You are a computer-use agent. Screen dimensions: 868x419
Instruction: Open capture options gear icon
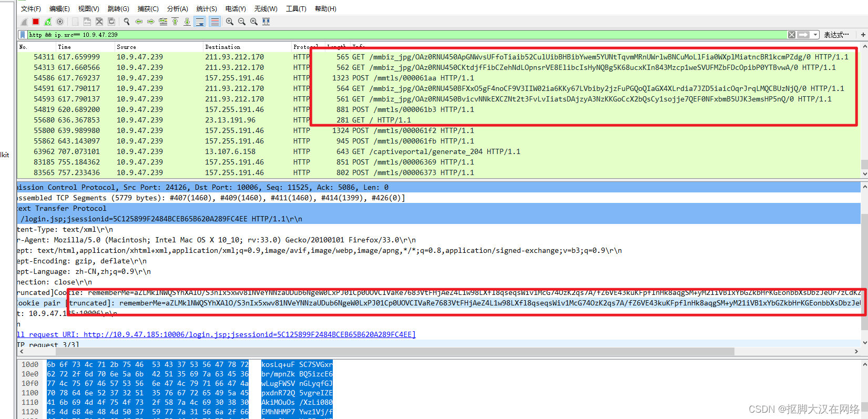click(60, 22)
